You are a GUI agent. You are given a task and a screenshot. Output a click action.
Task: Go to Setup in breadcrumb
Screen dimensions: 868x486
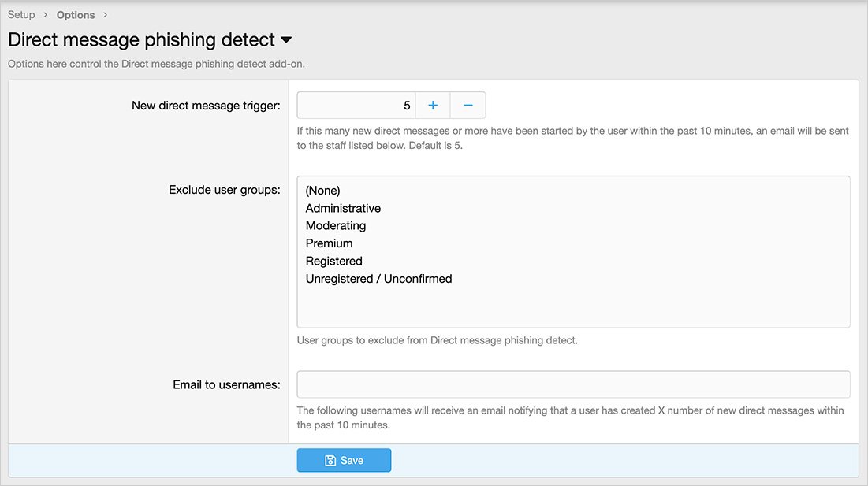(21, 15)
